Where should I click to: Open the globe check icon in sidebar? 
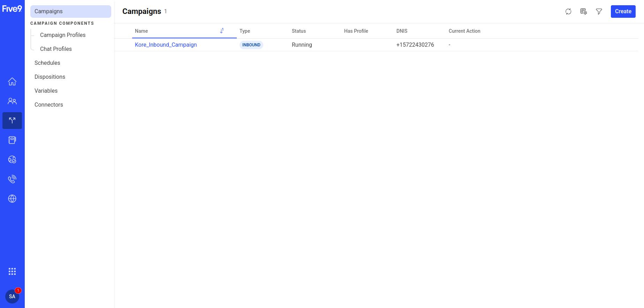(x=12, y=160)
